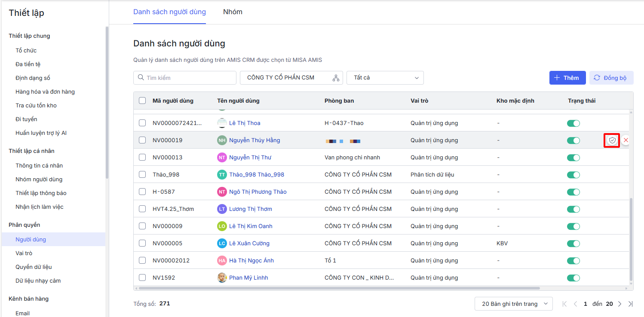Jump to last page arrow
Image resolution: width=644 pixels, height=317 pixels.
pyautogui.click(x=630, y=304)
